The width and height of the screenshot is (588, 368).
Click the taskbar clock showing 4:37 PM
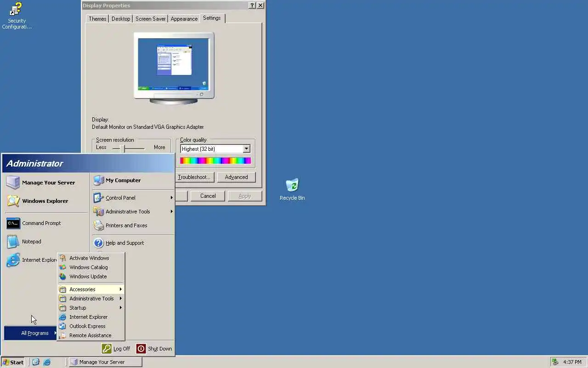point(572,362)
